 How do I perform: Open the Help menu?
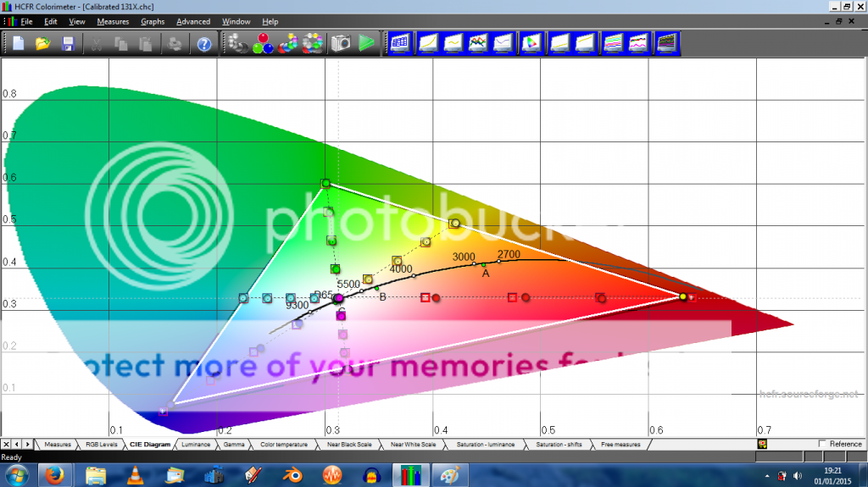(x=270, y=21)
